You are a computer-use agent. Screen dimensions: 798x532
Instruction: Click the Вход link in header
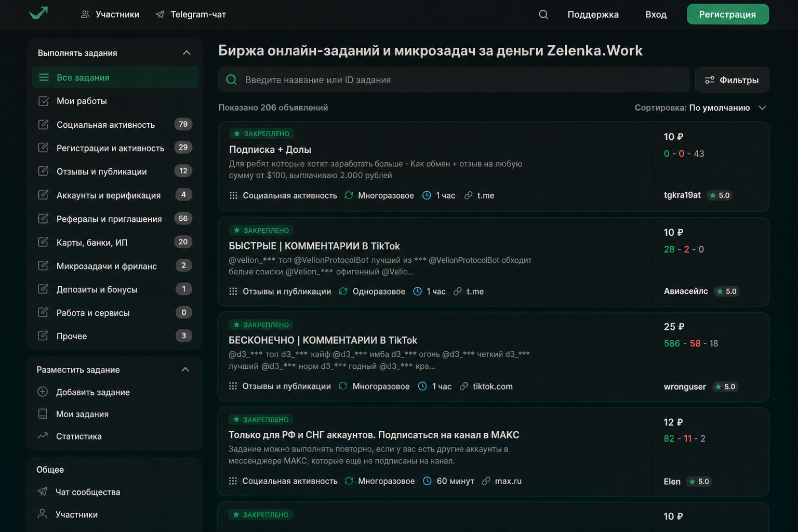pyautogui.click(x=656, y=15)
